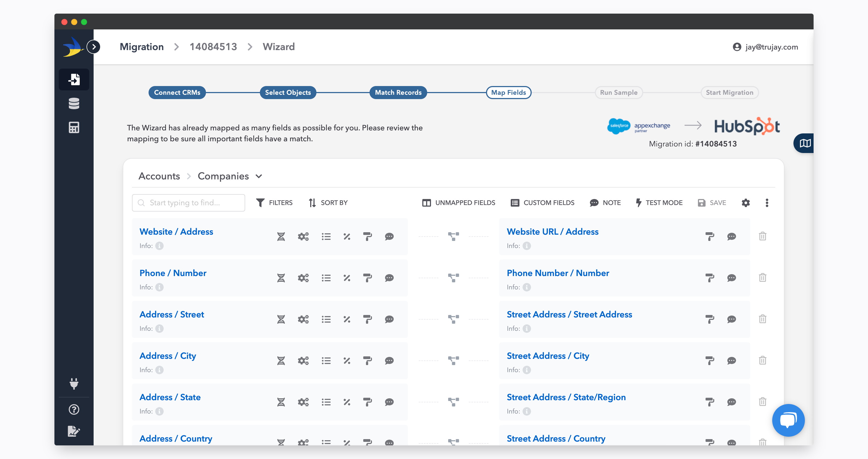Select the calculator icon in the sidebar
868x459 pixels.
pos(74,127)
